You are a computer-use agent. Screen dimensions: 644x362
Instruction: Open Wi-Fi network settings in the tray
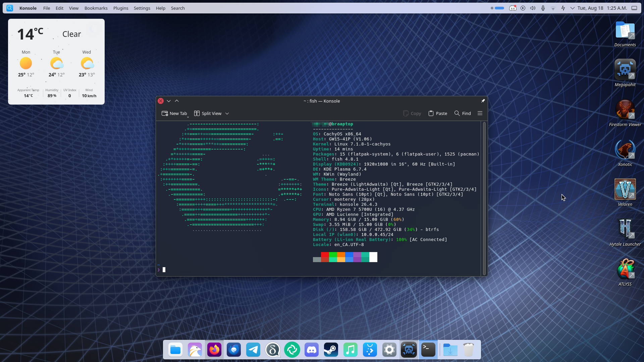(x=553, y=8)
